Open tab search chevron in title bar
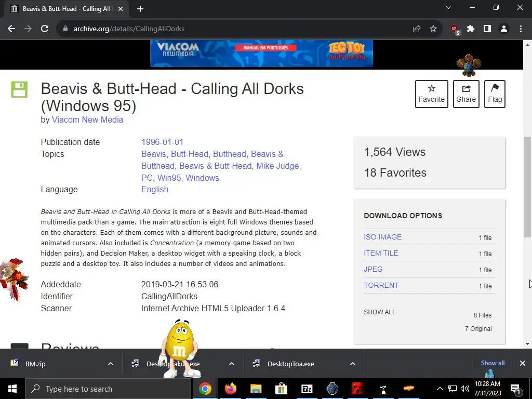The height and width of the screenshot is (399, 532). pos(448,7)
